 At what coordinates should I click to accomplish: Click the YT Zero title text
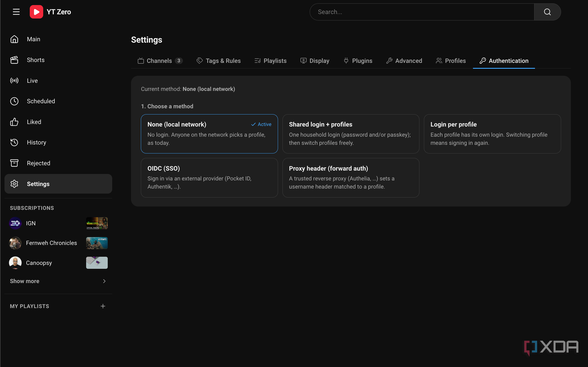tap(59, 12)
